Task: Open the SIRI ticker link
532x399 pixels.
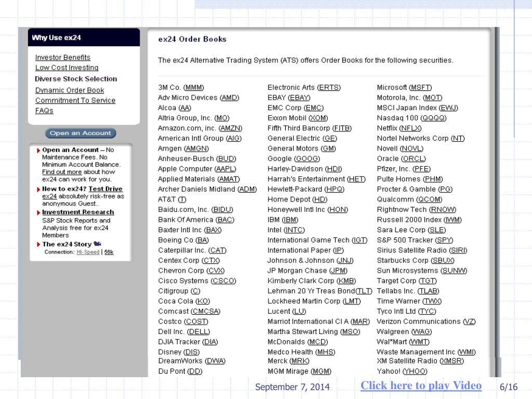Action: pyautogui.click(x=458, y=250)
